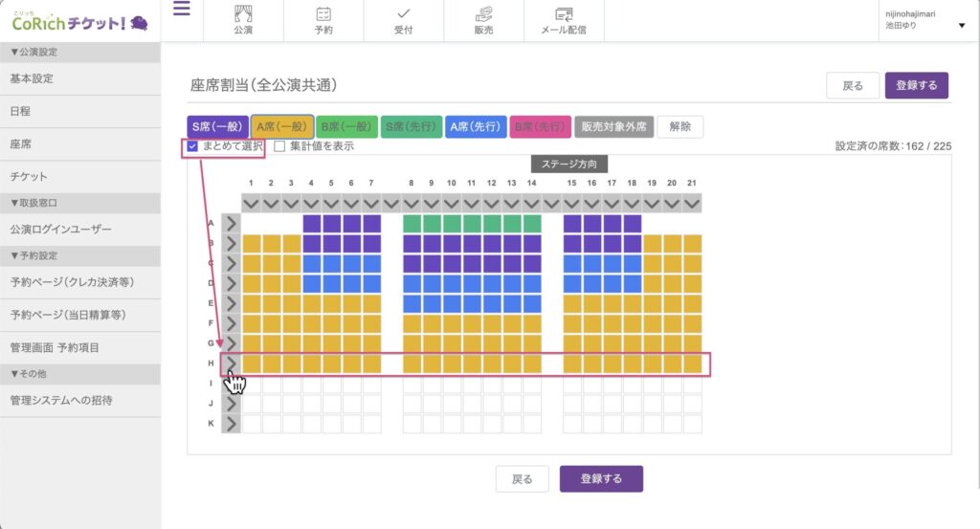
Task: Open the 予約 calendar icon
Action: point(323,14)
